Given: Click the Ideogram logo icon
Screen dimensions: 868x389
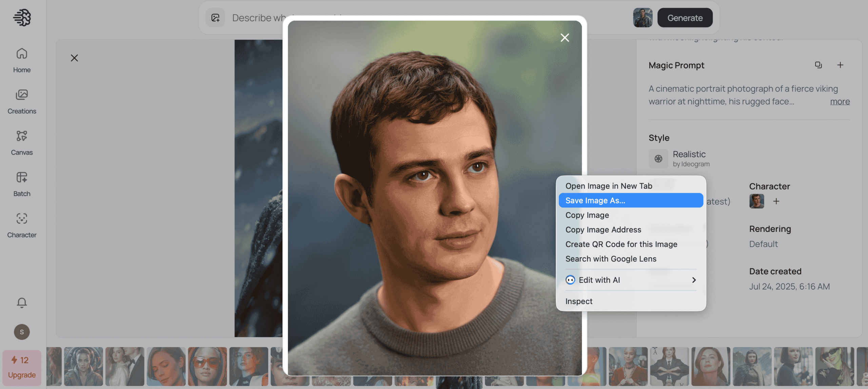Looking at the screenshot, I should point(22,18).
